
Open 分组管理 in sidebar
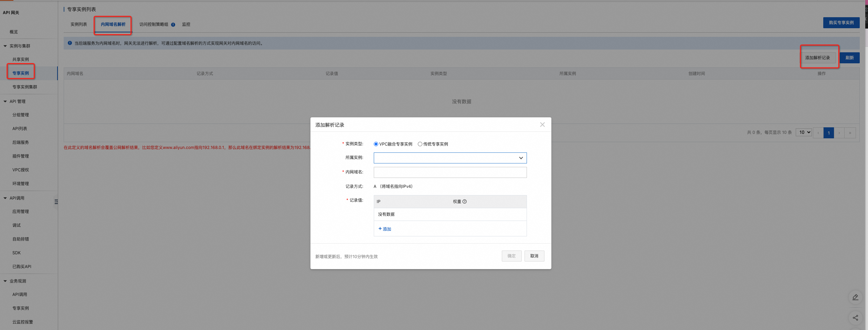click(x=21, y=115)
